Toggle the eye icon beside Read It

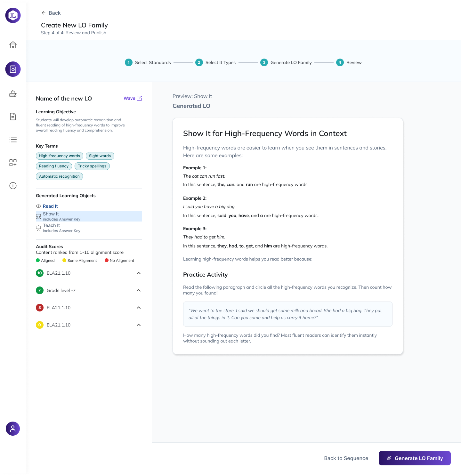38,206
